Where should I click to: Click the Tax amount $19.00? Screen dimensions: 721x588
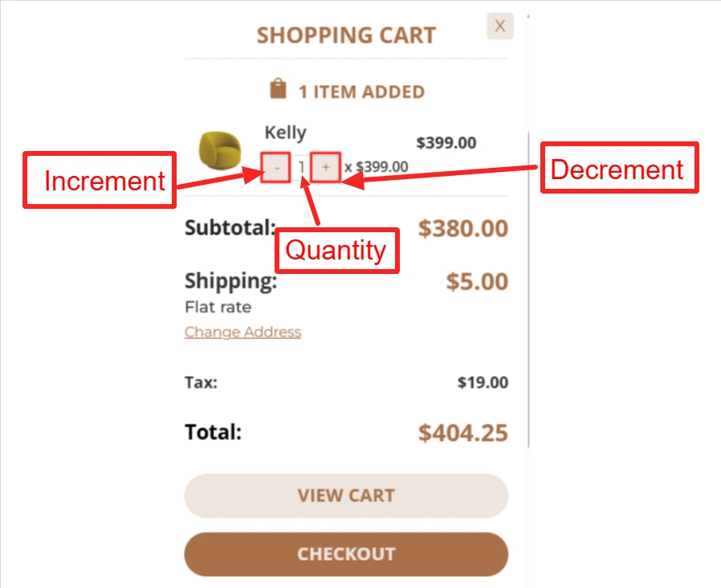(483, 382)
